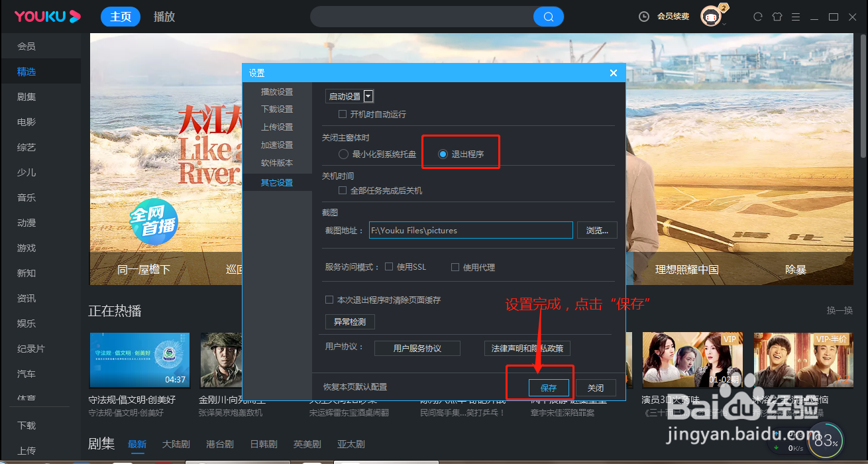Open 法律声明和隐私政策 button
The height and width of the screenshot is (464, 868).
(x=527, y=348)
